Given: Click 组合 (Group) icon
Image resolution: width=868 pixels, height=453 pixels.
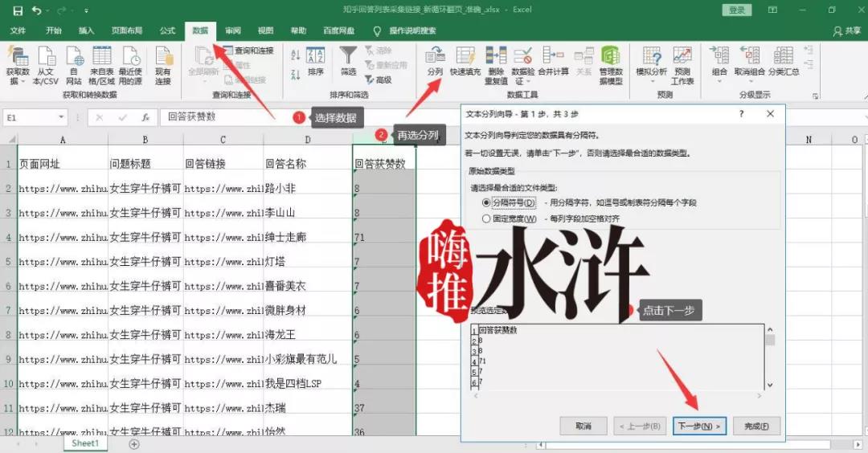Looking at the screenshot, I should tap(719, 56).
